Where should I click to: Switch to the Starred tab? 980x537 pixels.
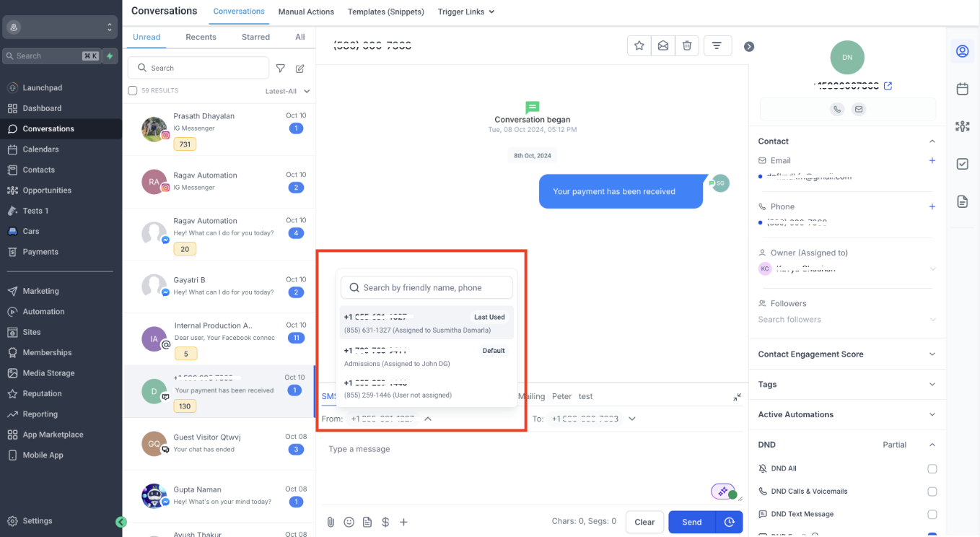tap(255, 37)
